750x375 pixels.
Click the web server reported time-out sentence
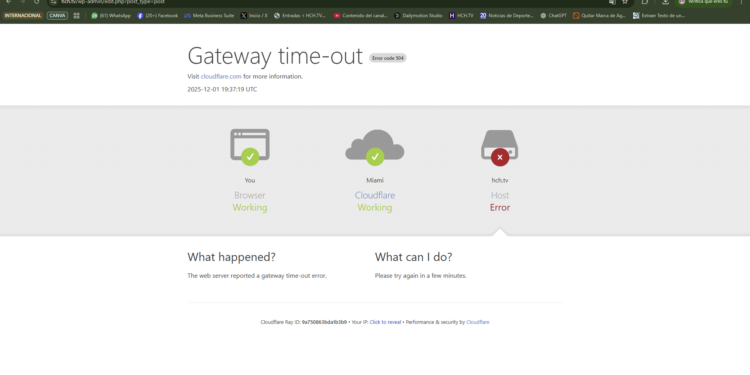pyautogui.click(x=257, y=276)
